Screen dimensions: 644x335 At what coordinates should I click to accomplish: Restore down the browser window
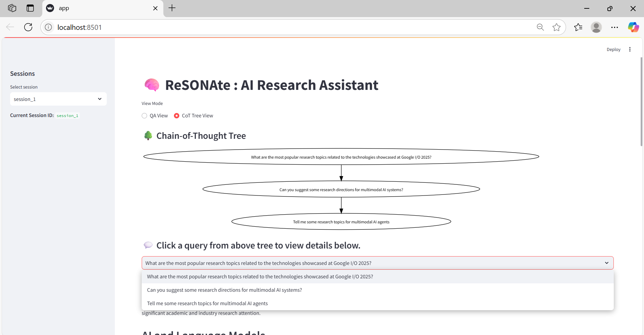[610, 8]
